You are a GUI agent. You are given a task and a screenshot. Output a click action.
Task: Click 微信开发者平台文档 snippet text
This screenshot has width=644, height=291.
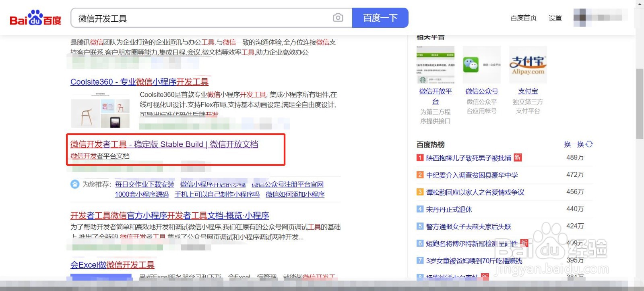click(100, 156)
